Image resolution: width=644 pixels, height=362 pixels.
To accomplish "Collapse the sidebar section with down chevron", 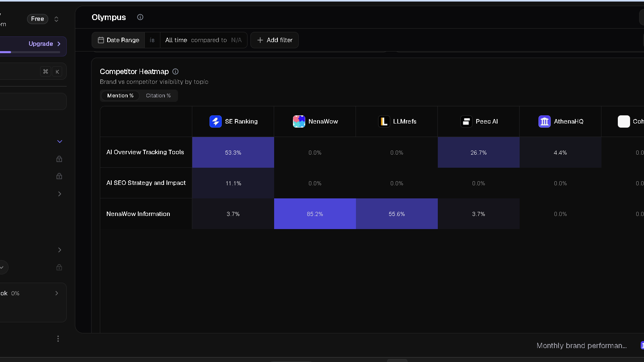I will click(x=60, y=142).
